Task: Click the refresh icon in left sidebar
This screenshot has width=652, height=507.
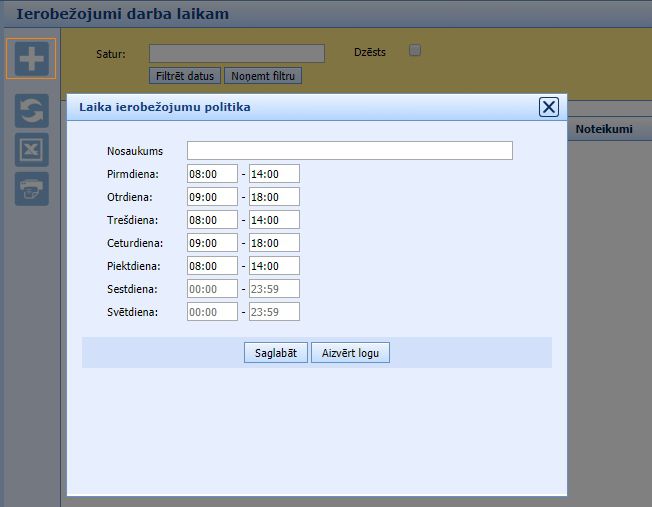Action: pos(31,111)
